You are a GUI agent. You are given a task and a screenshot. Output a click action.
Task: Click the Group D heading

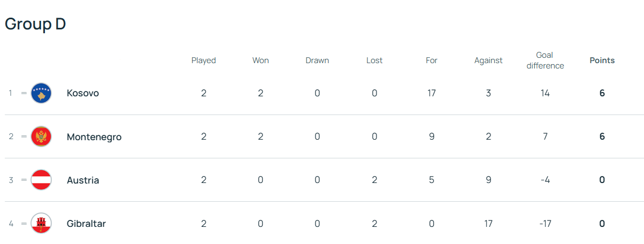[35, 24]
